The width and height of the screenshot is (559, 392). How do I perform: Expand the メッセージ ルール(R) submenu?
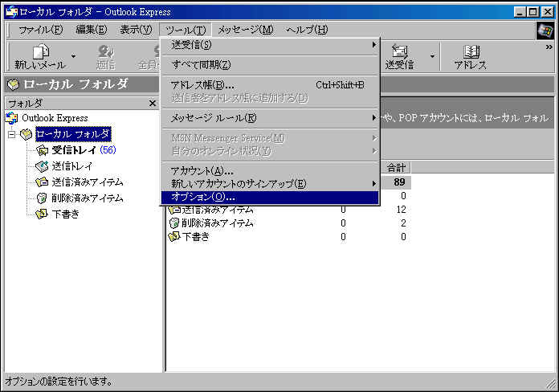(x=270, y=118)
